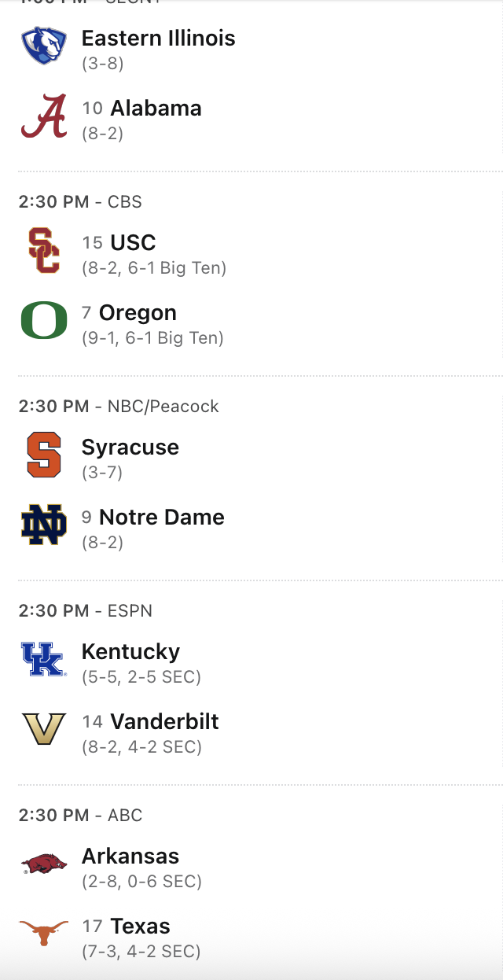Image resolution: width=503 pixels, height=980 pixels.
Task: Click the Notre Dame ND logo
Action: click(x=44, y=525)
